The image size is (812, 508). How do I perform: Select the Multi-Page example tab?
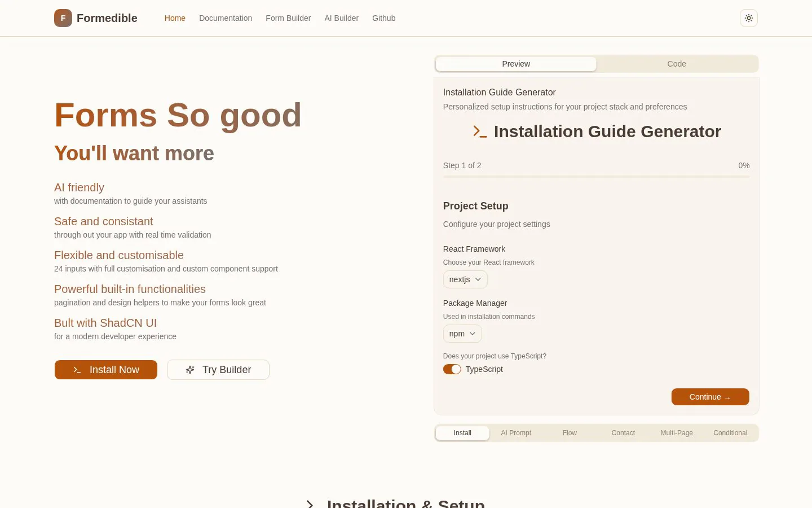pyautogui.click(x=677, y=433)
